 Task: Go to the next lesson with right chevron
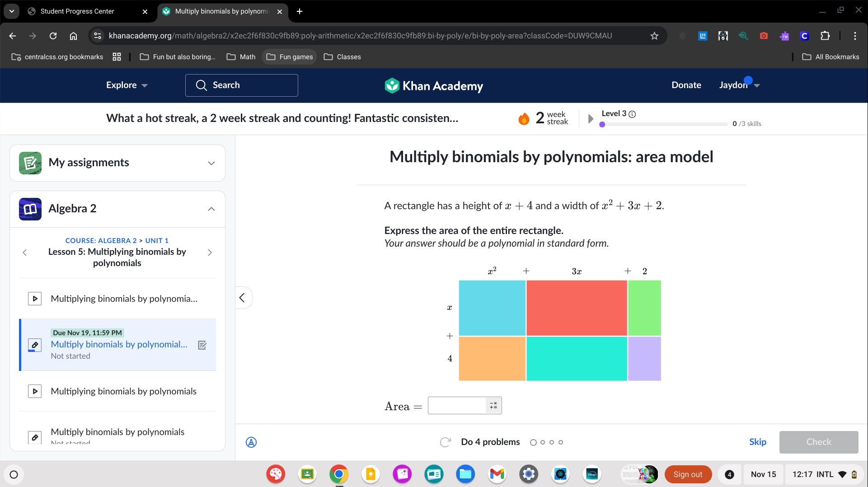click(x=210, y=253)
